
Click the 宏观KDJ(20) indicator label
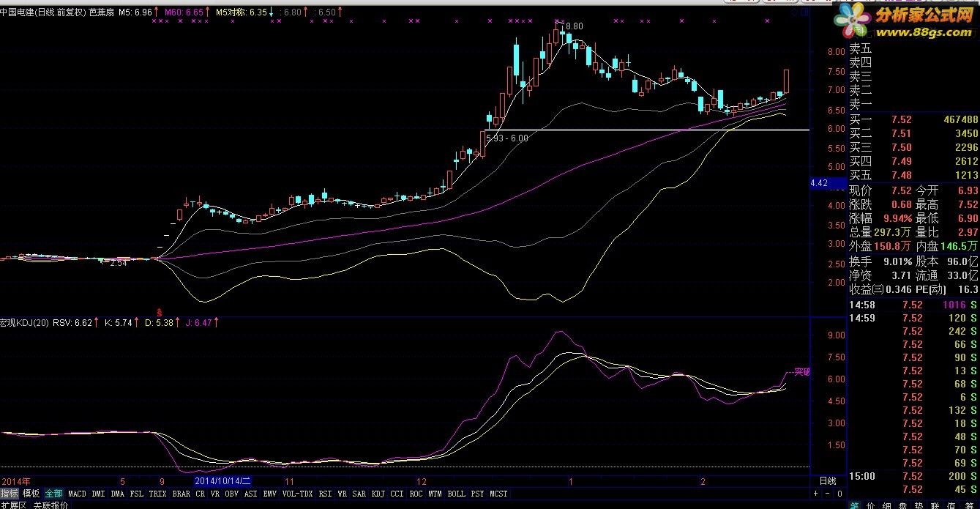24,322
